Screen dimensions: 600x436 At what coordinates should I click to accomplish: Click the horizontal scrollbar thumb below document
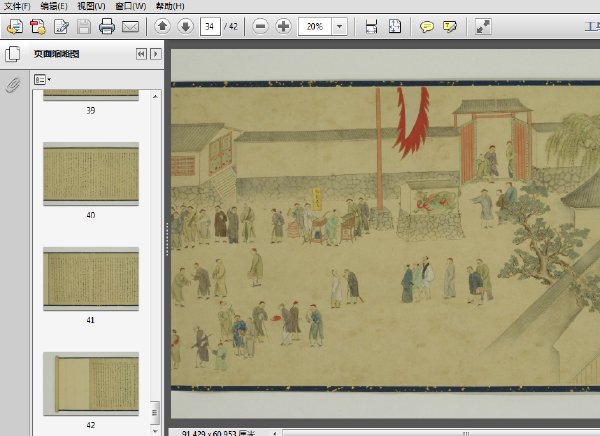click(466, 433)
